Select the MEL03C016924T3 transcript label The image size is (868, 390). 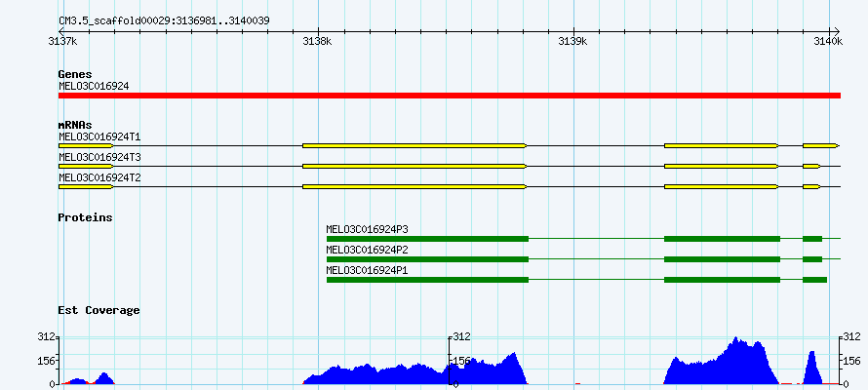point(99,157)
